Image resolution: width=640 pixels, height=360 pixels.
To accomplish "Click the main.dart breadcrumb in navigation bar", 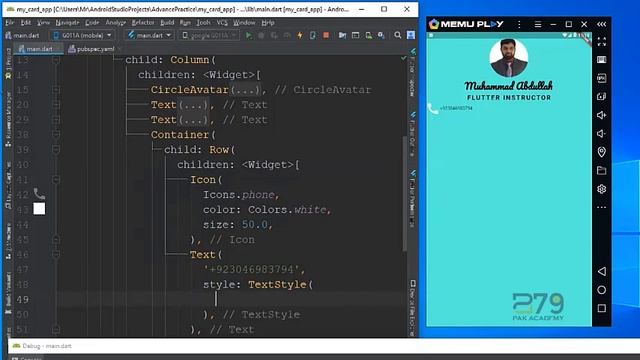I will coord(22,36).
